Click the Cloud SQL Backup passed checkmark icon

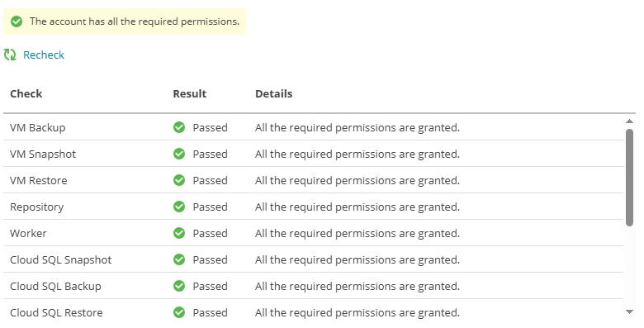coord(179,286)
